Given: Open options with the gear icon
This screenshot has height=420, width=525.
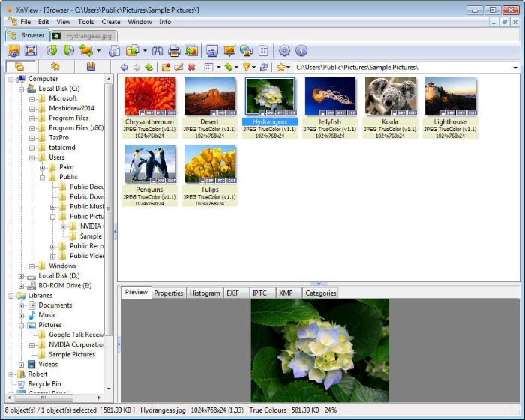Looking at the screenshot, I should click(x=284, y=51).
